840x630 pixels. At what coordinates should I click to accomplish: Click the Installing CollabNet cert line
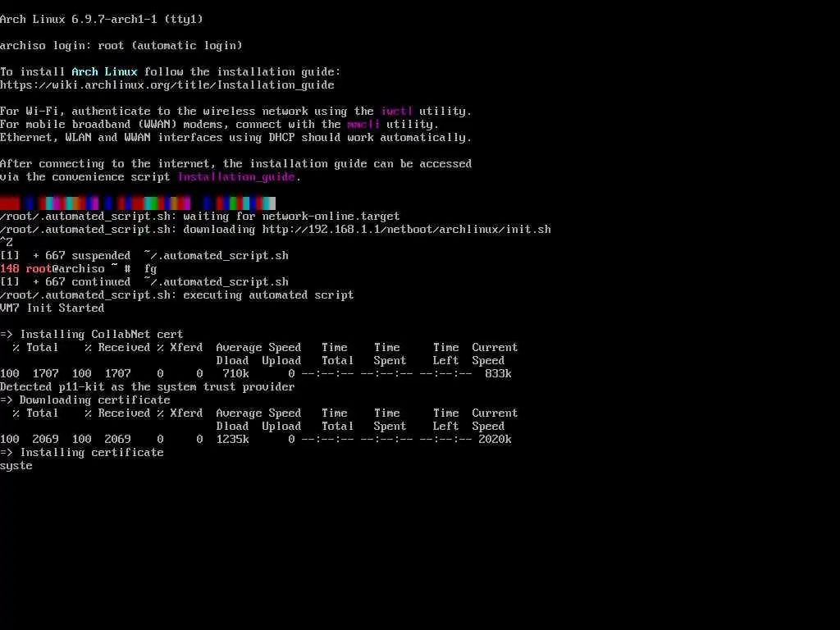click(x=92, y=335)
